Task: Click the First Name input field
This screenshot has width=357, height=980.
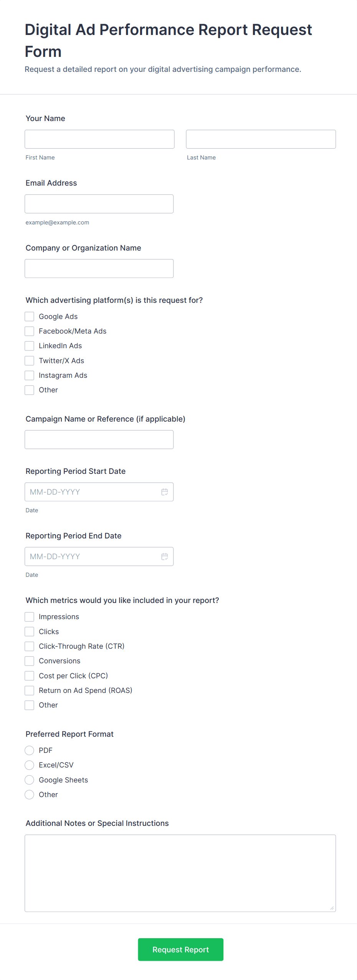Action: click(99, 139)
